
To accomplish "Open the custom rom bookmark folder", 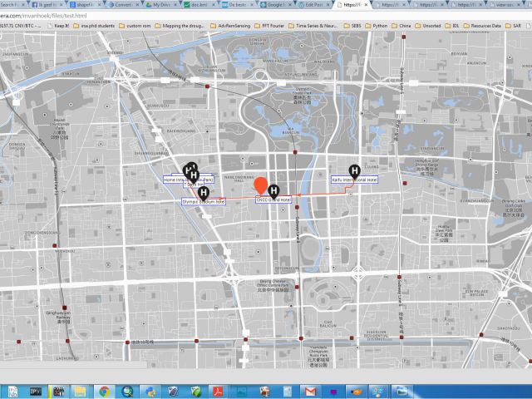I will point(135,26).
